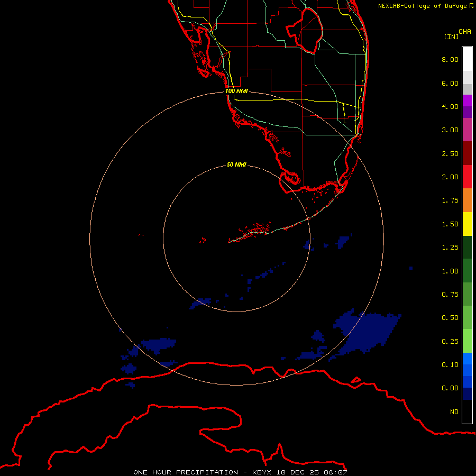Pick the dark red swatch above 2.50
The width and height of the screenshot is (476, 476).
pyautogui.click(x=467, y=153)
